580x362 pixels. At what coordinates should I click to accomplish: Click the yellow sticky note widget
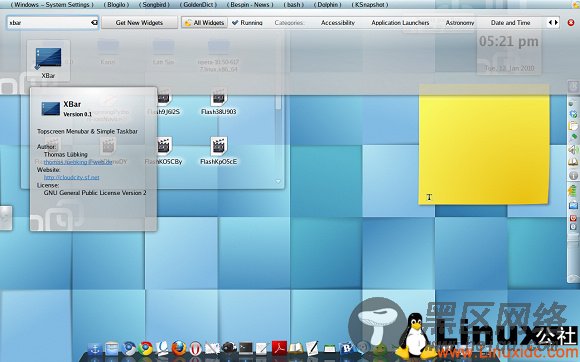pyautogui.click(x=484, y=144)
